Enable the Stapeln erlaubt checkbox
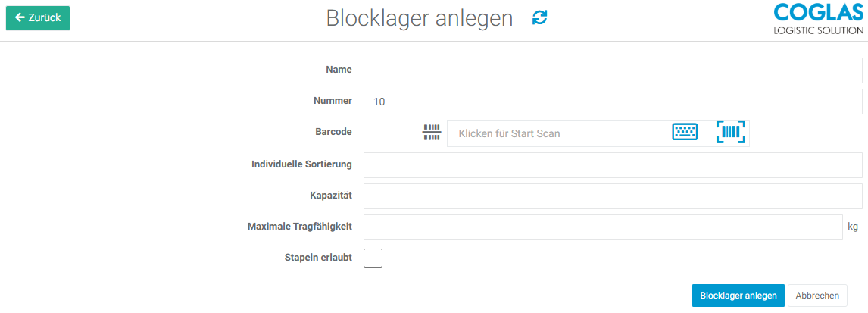The height and width of the screenshot is (313, 868). [x=373, y=258]
